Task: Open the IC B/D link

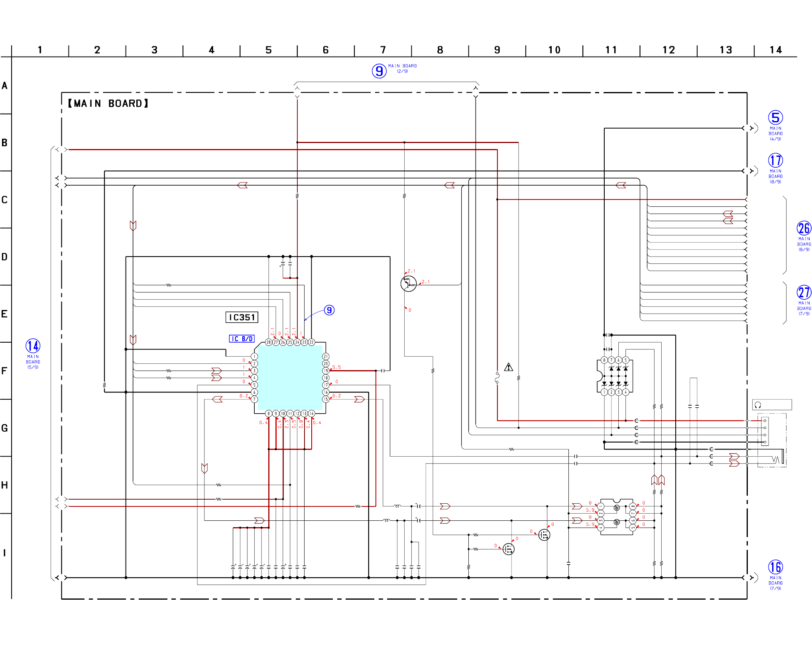Action: [x=242, y=339]
